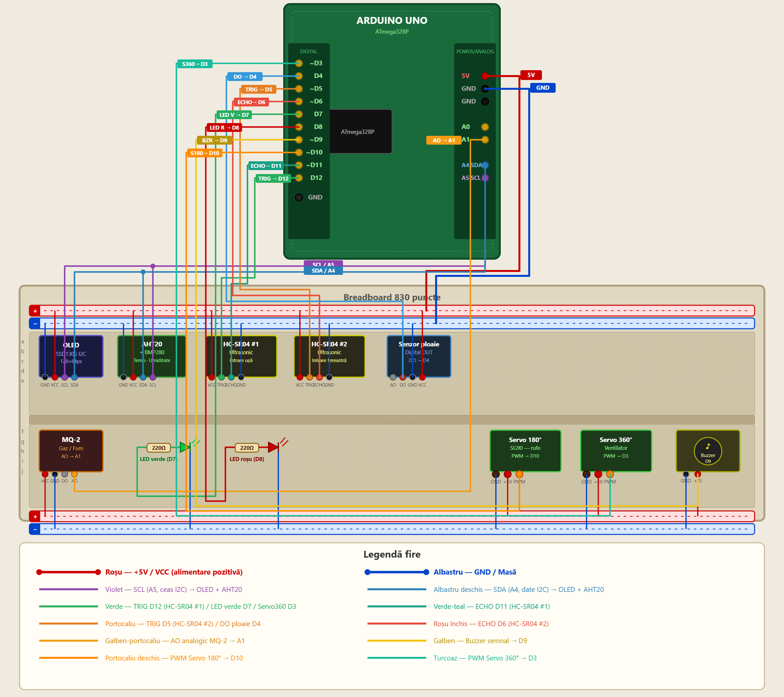Select the TRIG→D5 wire tag
Screen dimensions: 784x697
tap(258, 89)
